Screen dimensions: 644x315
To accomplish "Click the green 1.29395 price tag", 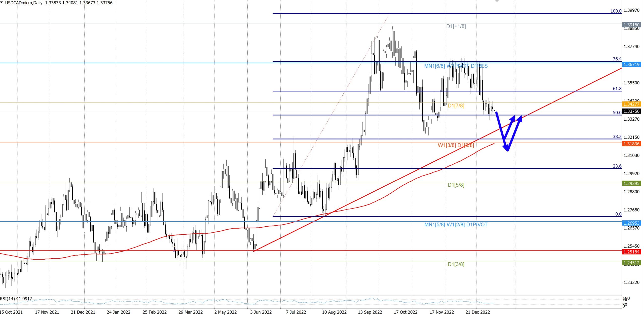I will click(631, 183).
